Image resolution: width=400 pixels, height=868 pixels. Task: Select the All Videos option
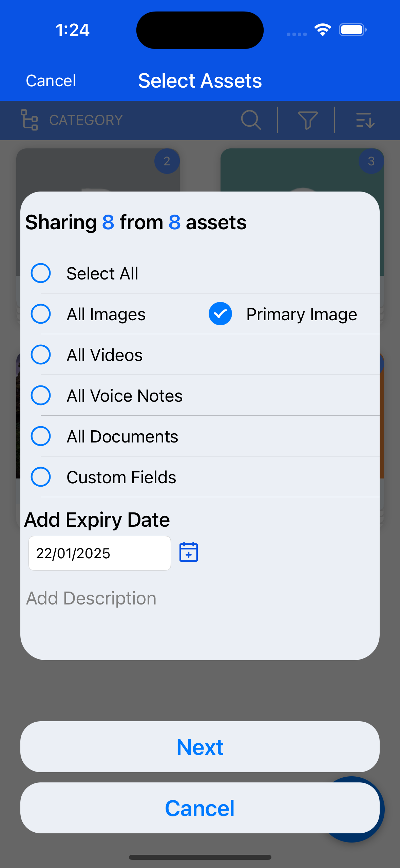[41, 355]
